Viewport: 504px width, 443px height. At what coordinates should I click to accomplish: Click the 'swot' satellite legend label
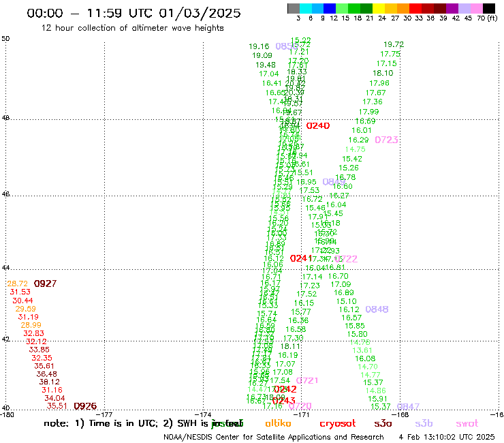coord(467,423)
